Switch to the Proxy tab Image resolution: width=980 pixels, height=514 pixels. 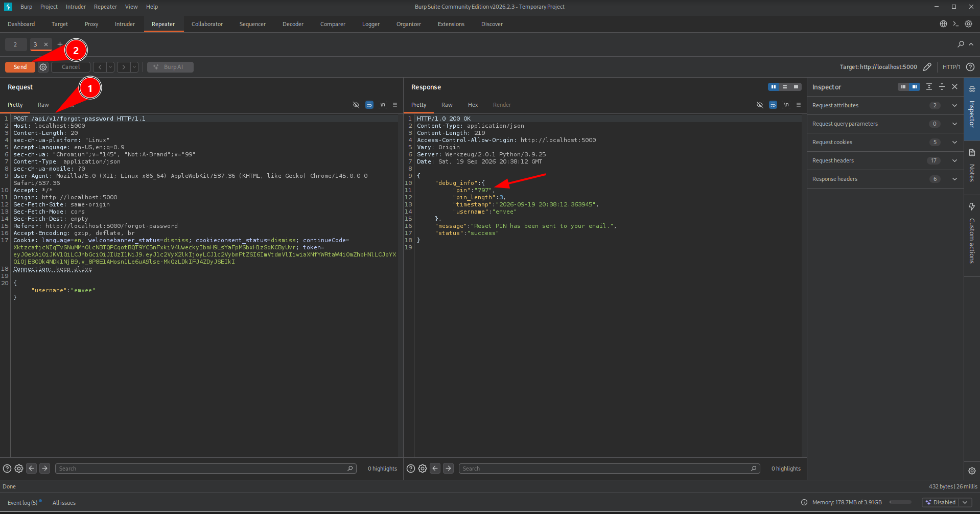click(x=91, y=24)
